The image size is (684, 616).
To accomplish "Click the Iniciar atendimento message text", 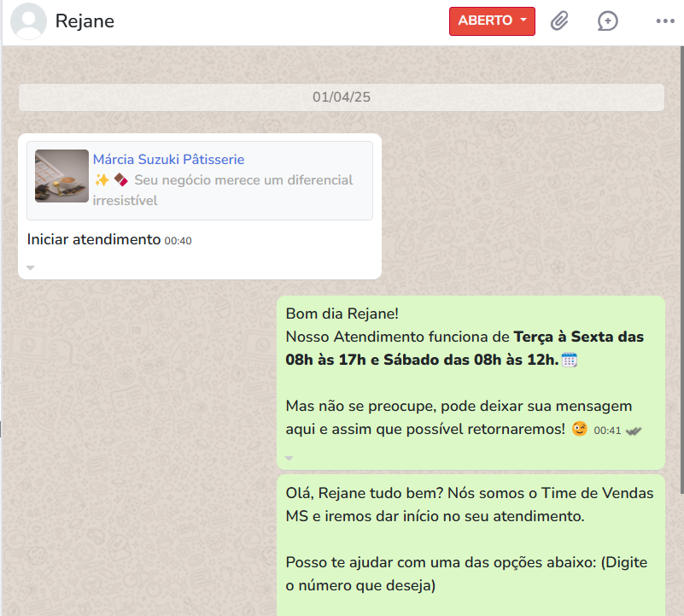I will pyautogui.click(x=94, y=240).
